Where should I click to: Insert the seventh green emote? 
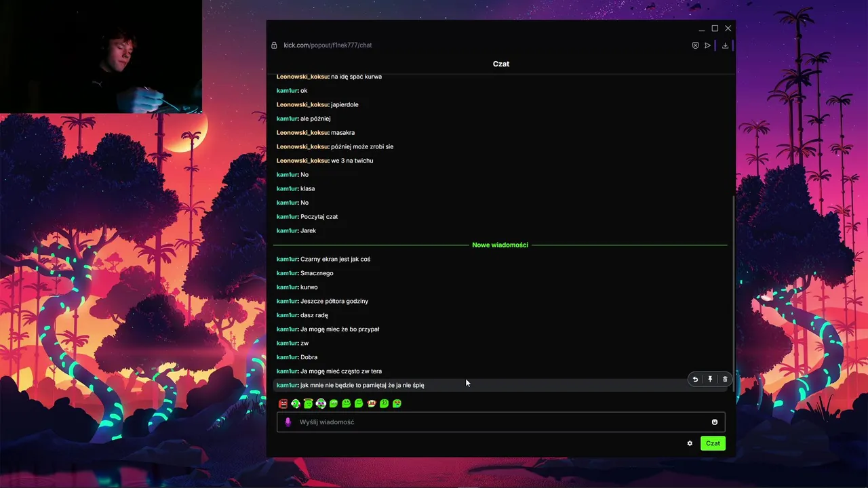tap(359, 403)
